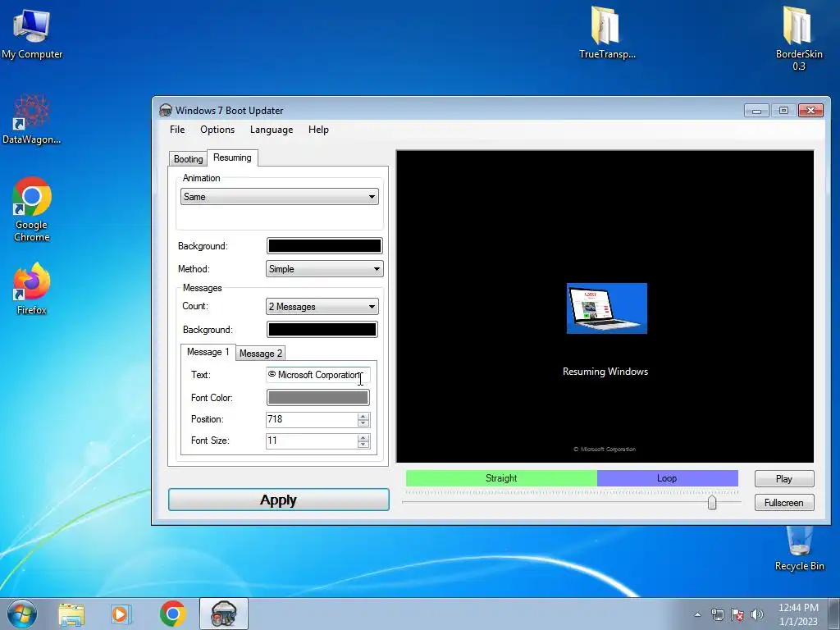
Task: Launch Google Chrome from desktop
Action: click(32, 209)
